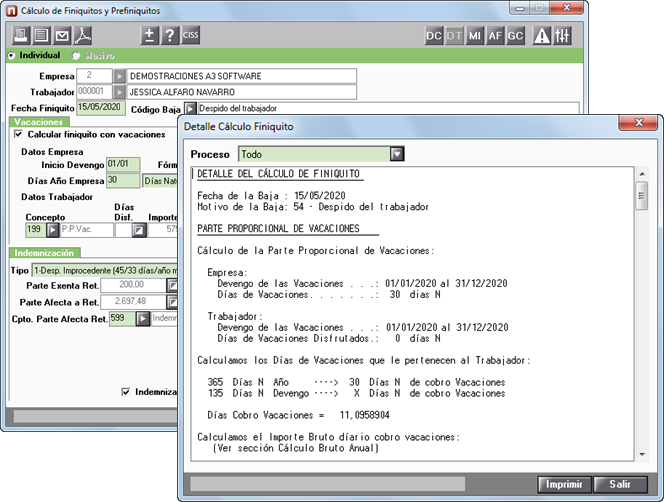The image size is (664, 502).
Task: Click the Despido del trabajador description field
Action: (x=388, y=108)
